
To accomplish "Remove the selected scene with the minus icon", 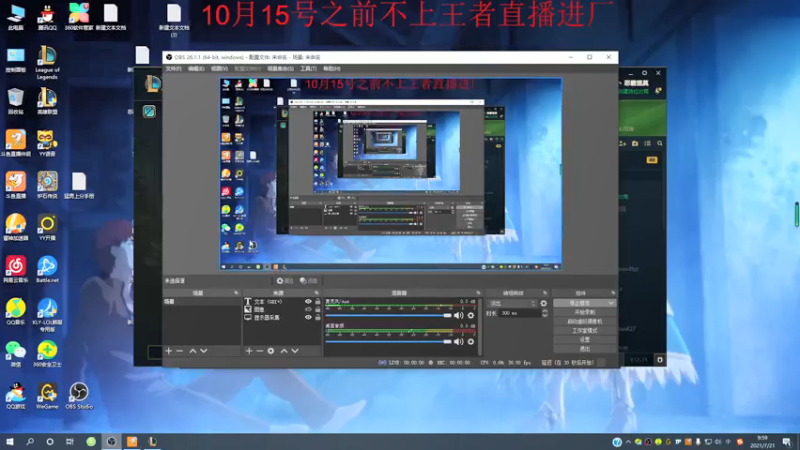I will point(180,351).
